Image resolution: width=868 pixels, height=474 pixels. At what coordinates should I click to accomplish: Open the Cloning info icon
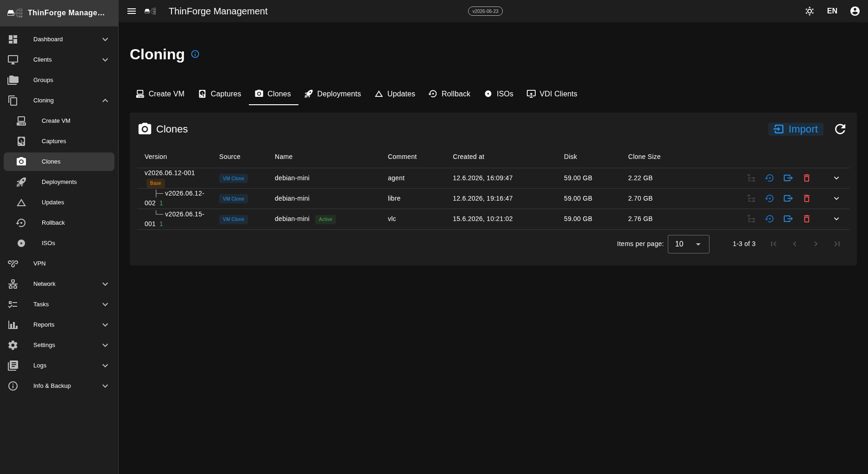[195, 54]
